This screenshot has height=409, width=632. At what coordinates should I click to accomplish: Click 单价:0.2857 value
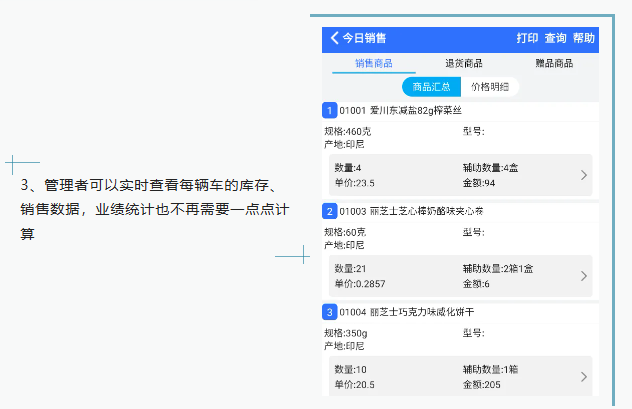pos(360,284)
